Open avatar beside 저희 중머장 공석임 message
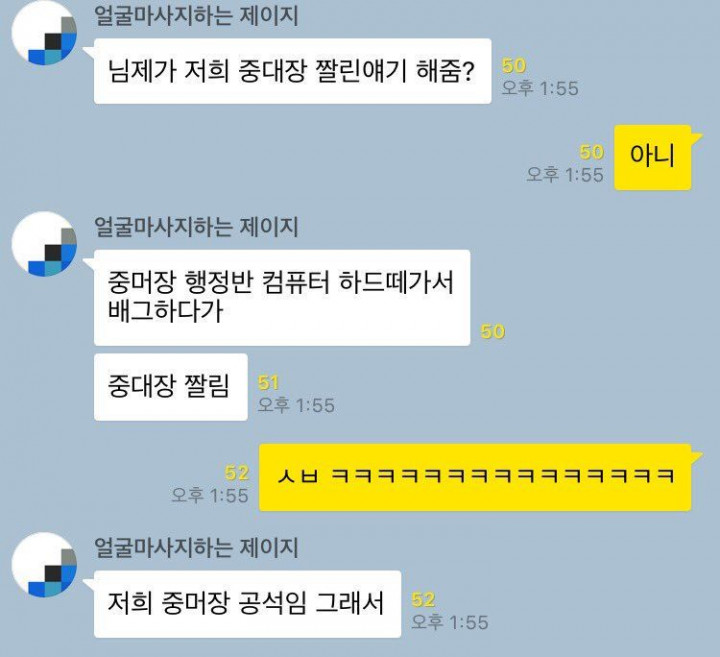Viewport: 720px width, 657px height. [x=44, y=565]
